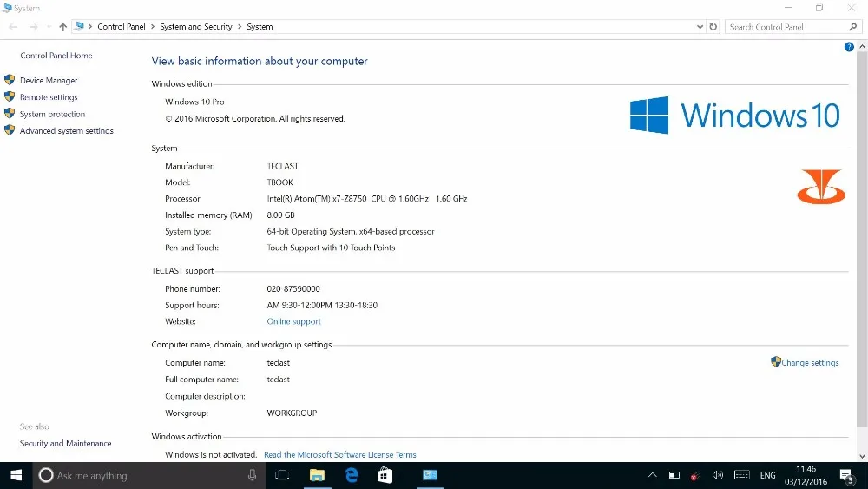Expand chevron after Control Panel breadcrumb
868x489 pixels.
pos(153,27)
